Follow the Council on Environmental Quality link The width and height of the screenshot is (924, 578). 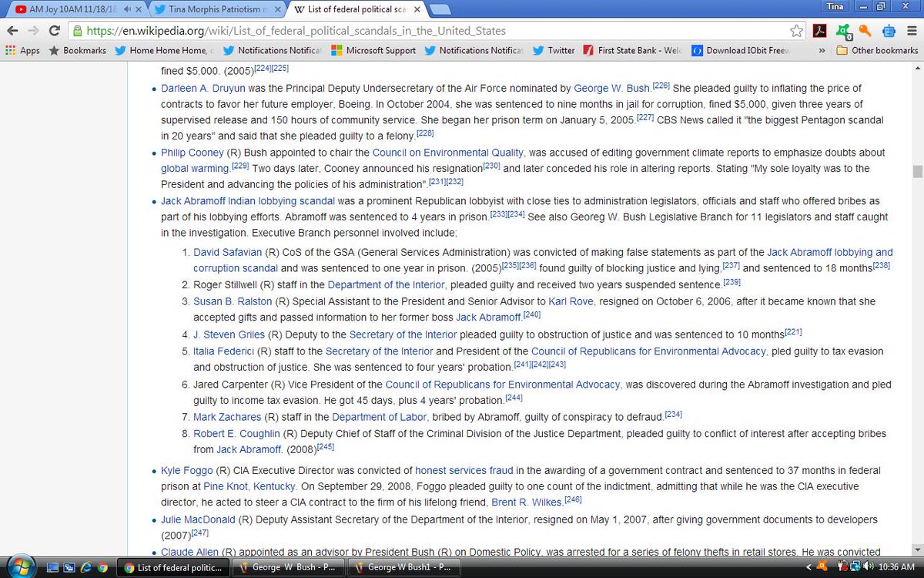pos(448,153)
